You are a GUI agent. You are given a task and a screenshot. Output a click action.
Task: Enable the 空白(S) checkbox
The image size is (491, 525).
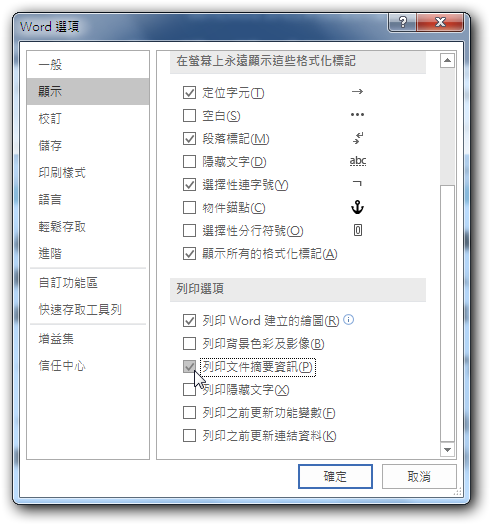(189, 116)
